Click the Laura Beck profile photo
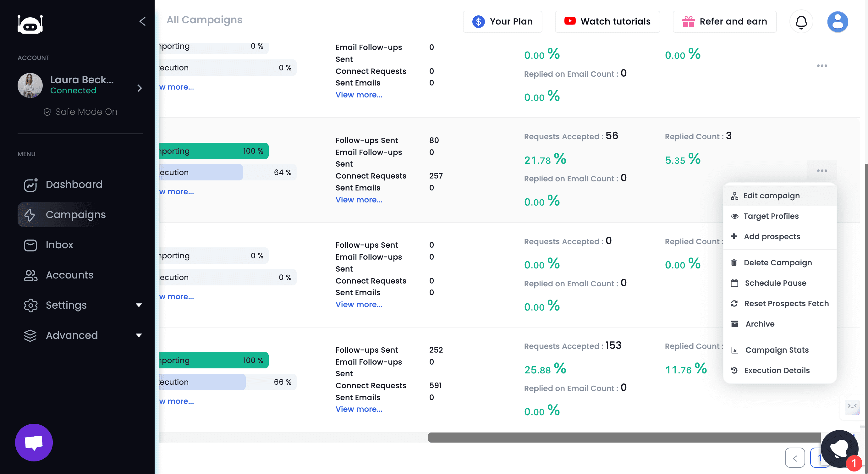 (30, 85)
